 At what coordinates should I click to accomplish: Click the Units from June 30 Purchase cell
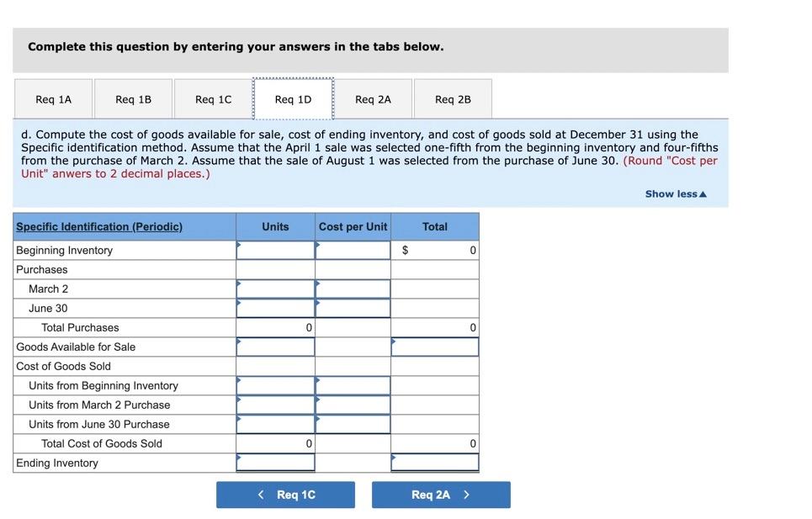coord(273,424)
